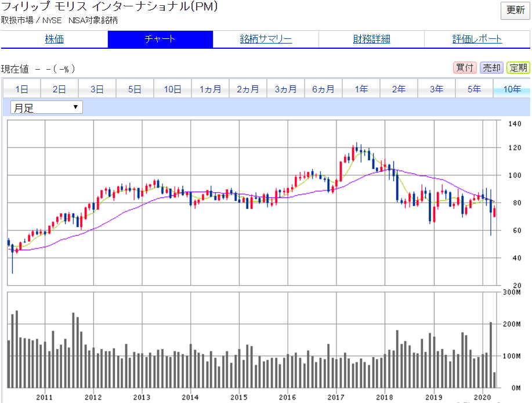
Task: Click the 買付 buy button
Action: [x=465, y=68]
